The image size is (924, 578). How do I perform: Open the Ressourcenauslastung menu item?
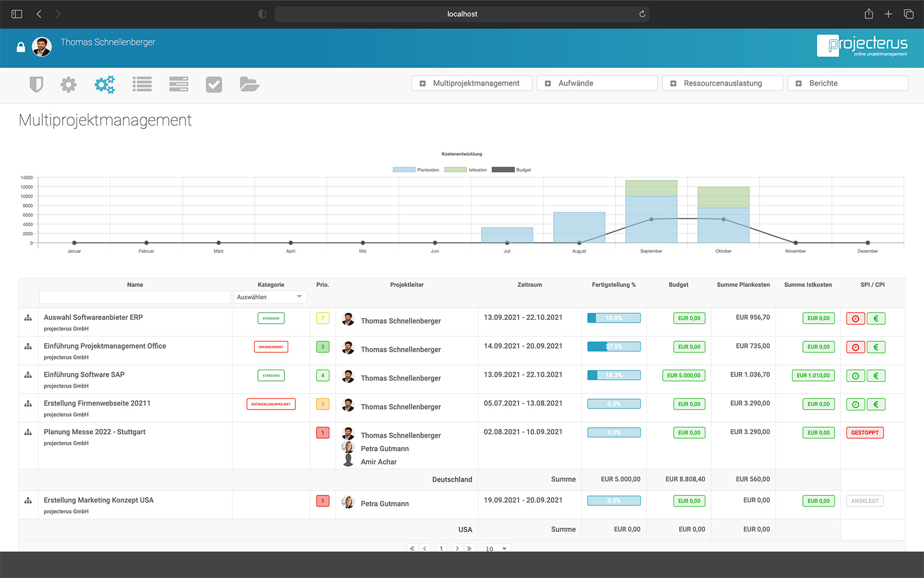pos(722,83)
